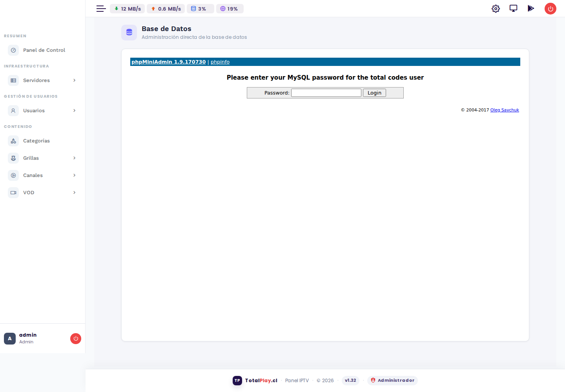Toggle the hamburger sidebar menu
This screenshot has height=392, width=565.
point(101,9)
